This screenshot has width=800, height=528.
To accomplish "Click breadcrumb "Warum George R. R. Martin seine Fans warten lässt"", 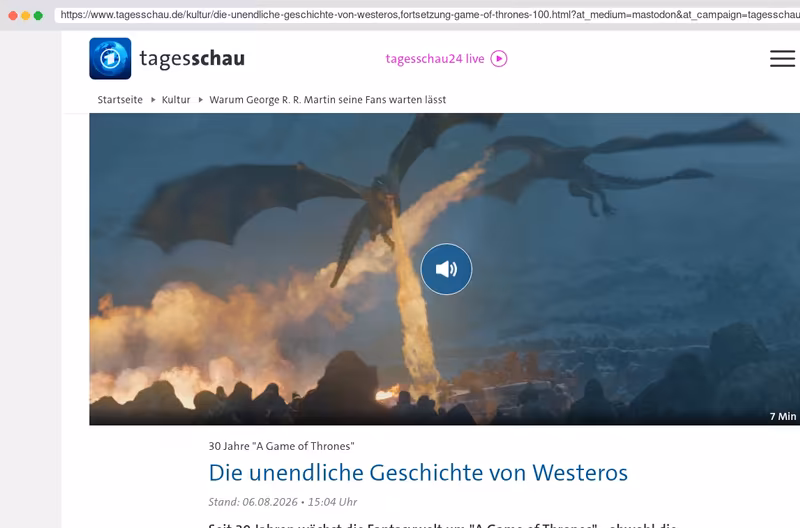I will tap(328, 99).
